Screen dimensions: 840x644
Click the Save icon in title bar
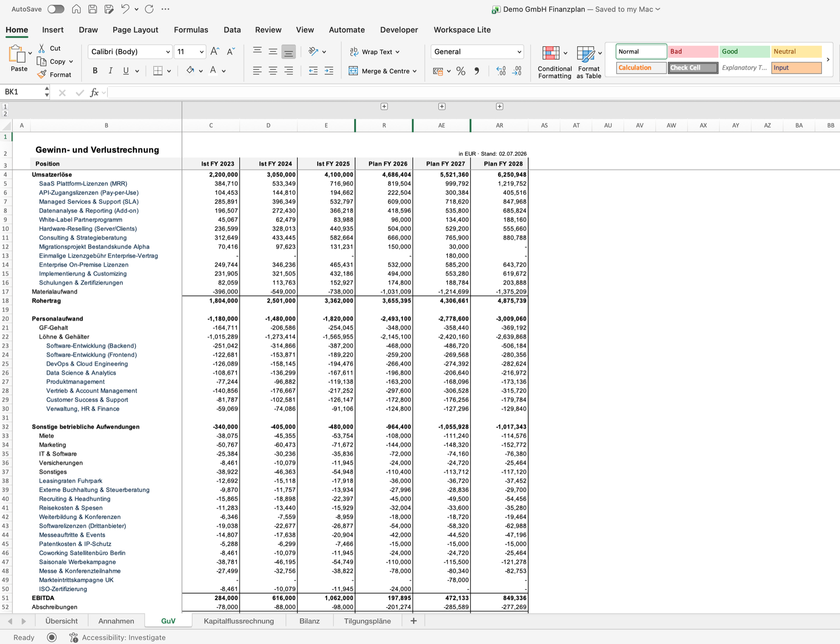(93, 9)
